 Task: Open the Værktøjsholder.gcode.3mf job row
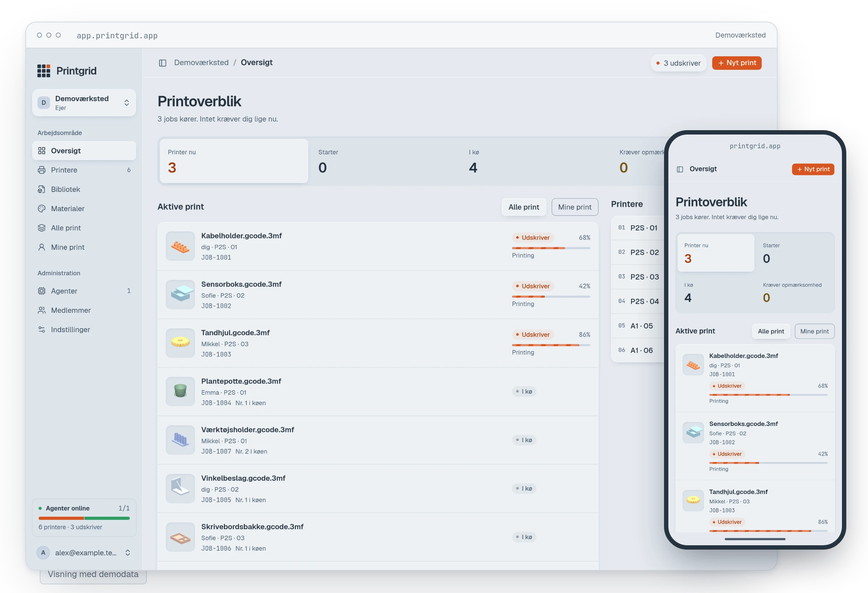tap(378, 440)
